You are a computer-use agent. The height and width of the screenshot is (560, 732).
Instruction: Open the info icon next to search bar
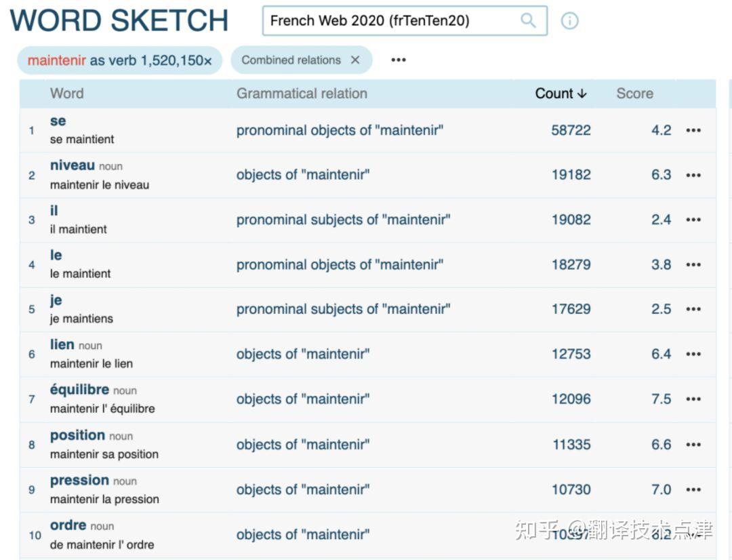coord(569,21)
